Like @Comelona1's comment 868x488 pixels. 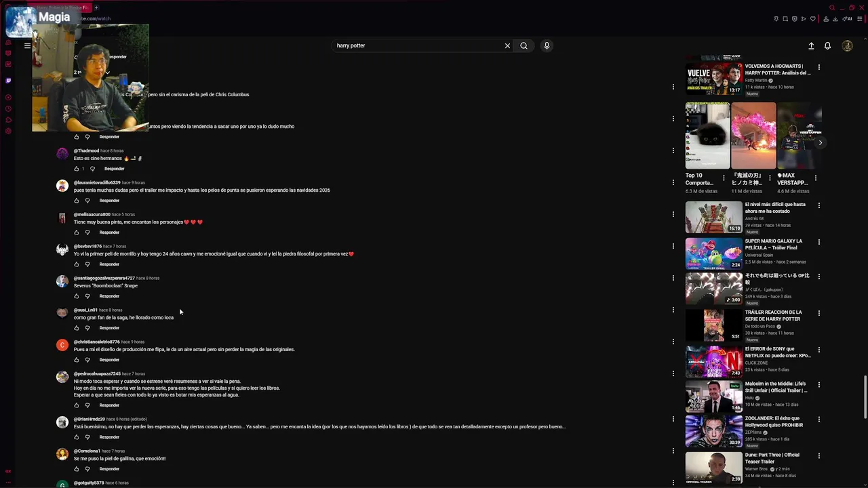77,469
